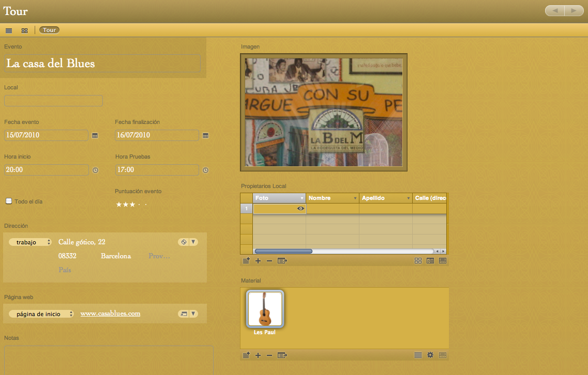
Task: Click the minus icon under Material
Action: [x=269, y=355]
